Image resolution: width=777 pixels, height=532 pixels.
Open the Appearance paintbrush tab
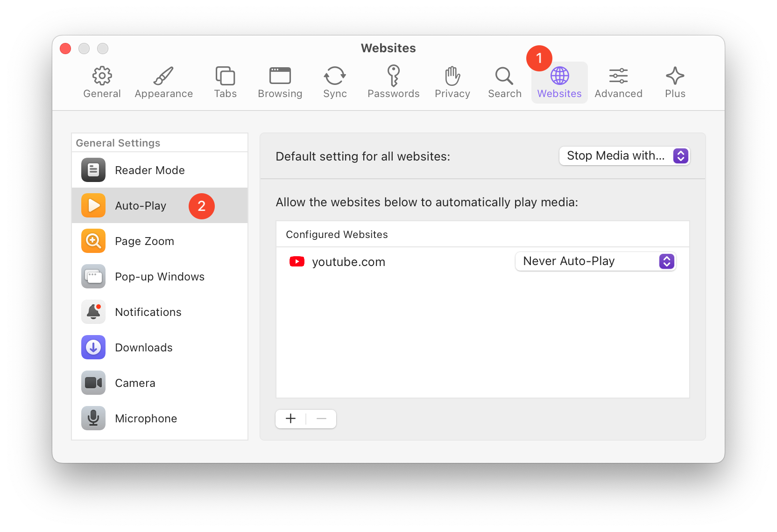click(x=163, y=76)
